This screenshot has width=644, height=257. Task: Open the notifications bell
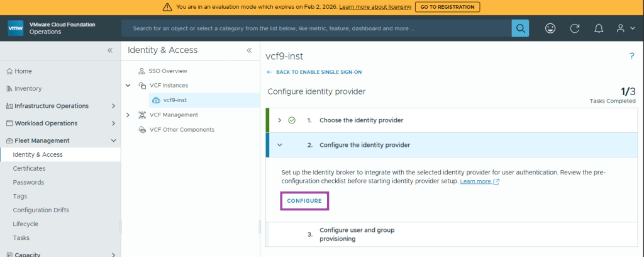598,28
